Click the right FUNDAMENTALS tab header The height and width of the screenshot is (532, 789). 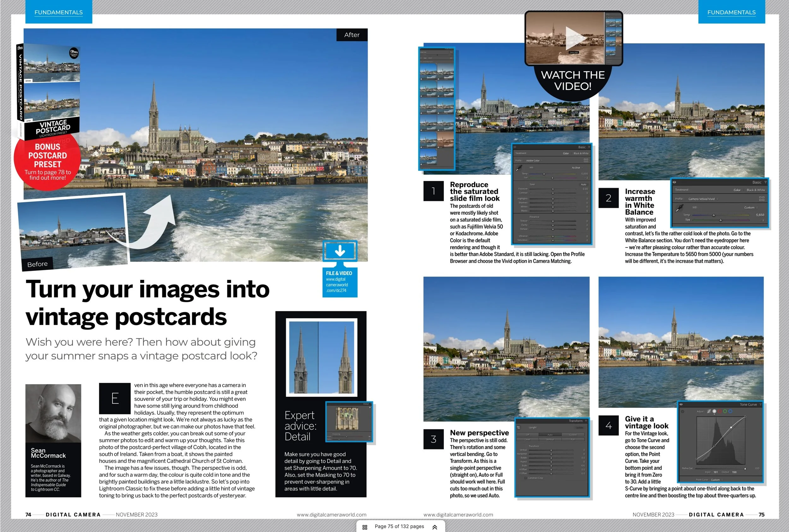coord(731,12)
